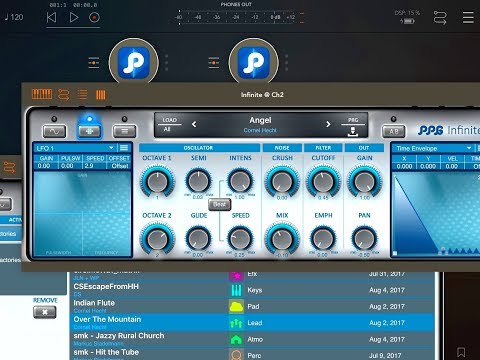Switch to the list page button
Viewport: 480px width, 360px height.
coord(124,131)
